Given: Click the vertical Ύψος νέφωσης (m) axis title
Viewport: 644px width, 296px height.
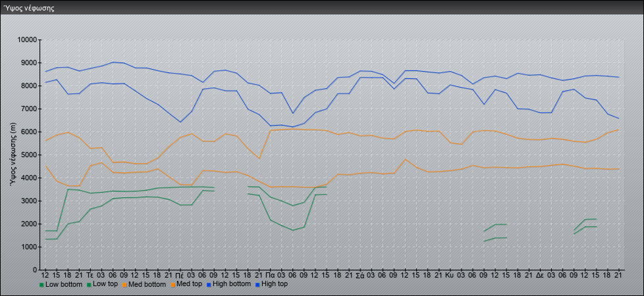Looking at the screenshot, I should click(x=13, y=155).
